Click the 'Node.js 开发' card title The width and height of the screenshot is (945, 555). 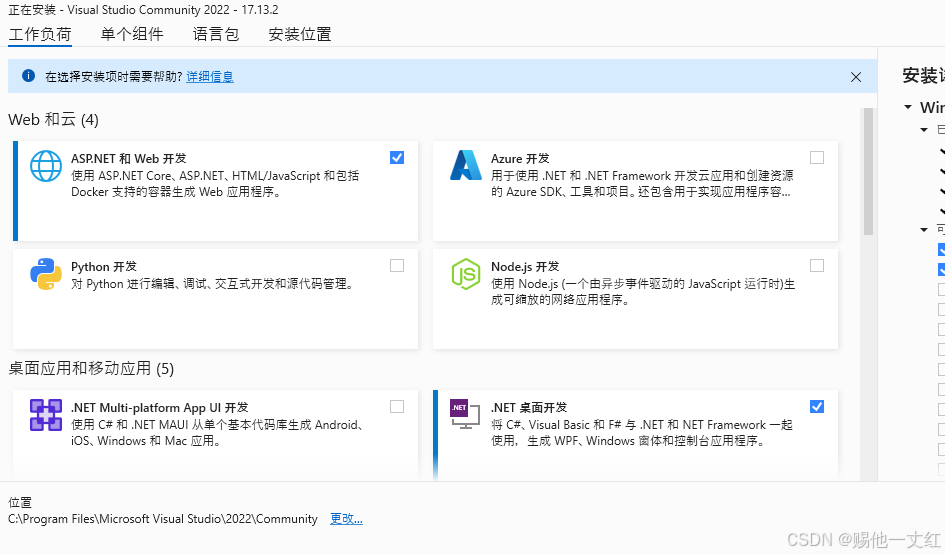coord(525,266)
